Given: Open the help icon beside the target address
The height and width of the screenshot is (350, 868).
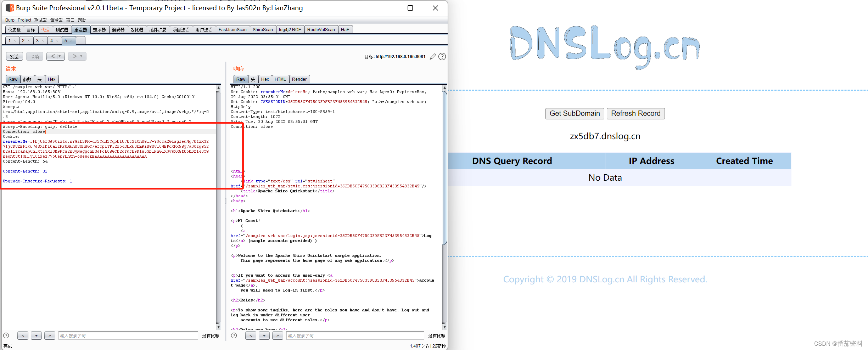Looking at the screenshot, I should (x=442, y=57).
